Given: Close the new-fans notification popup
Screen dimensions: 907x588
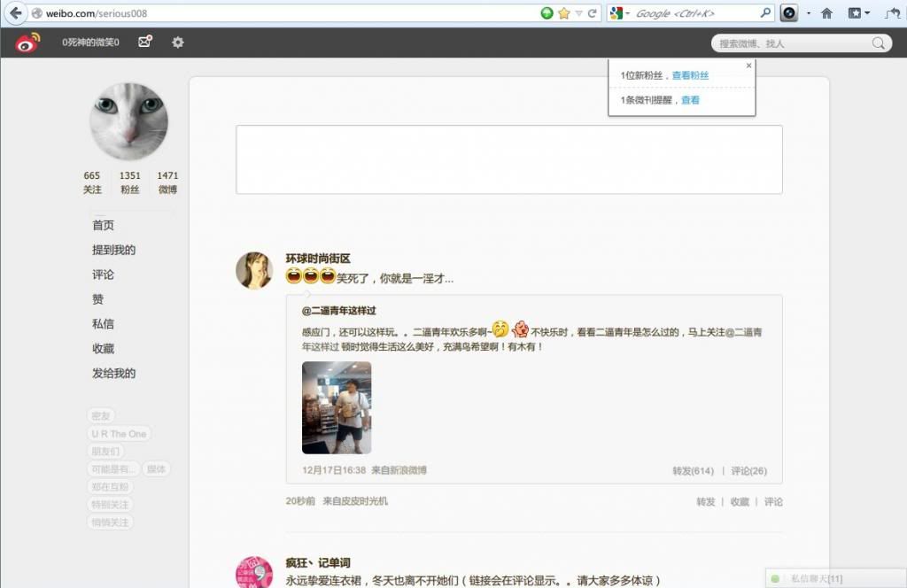Looking at the screenshot, I should coord(748,66).
